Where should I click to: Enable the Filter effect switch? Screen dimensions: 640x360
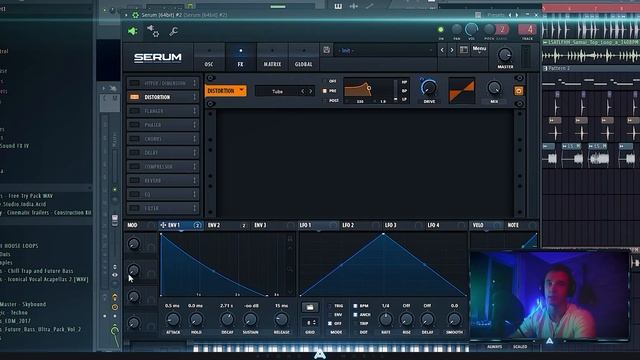[x=134, y=208]
